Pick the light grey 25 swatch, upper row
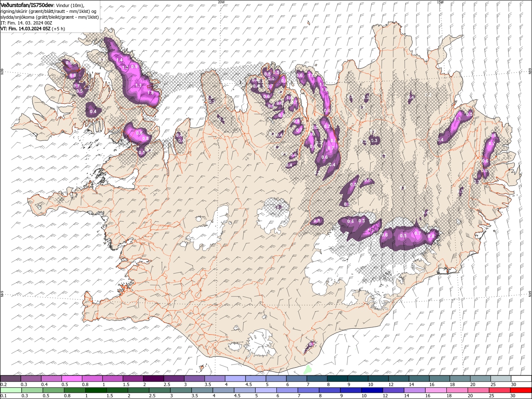Viewport: 532px width, 399px height. [500, 379]
